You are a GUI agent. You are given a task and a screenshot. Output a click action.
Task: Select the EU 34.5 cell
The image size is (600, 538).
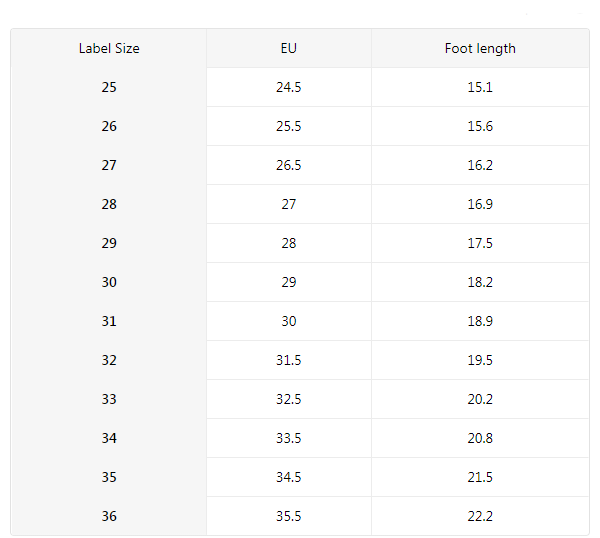pos(289,477)
